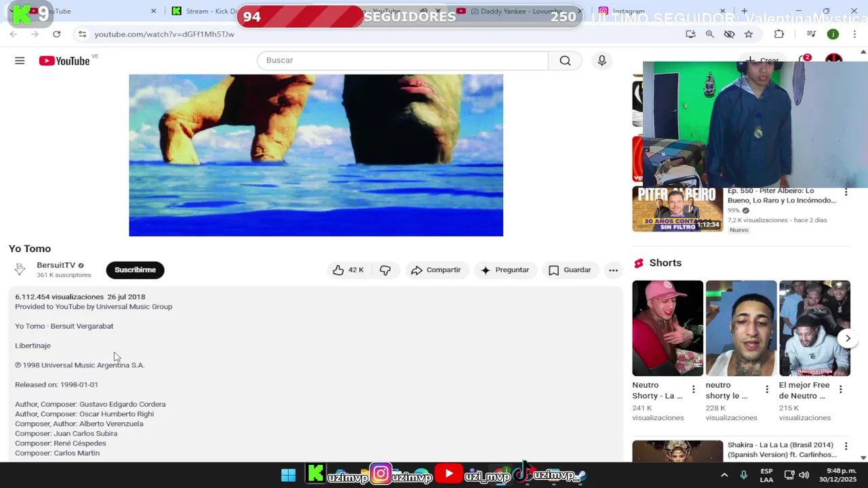Open Ep. 550 Piter Albeiro video title
The width and height of the screenshot is (868, 488).
coord(782,195)
